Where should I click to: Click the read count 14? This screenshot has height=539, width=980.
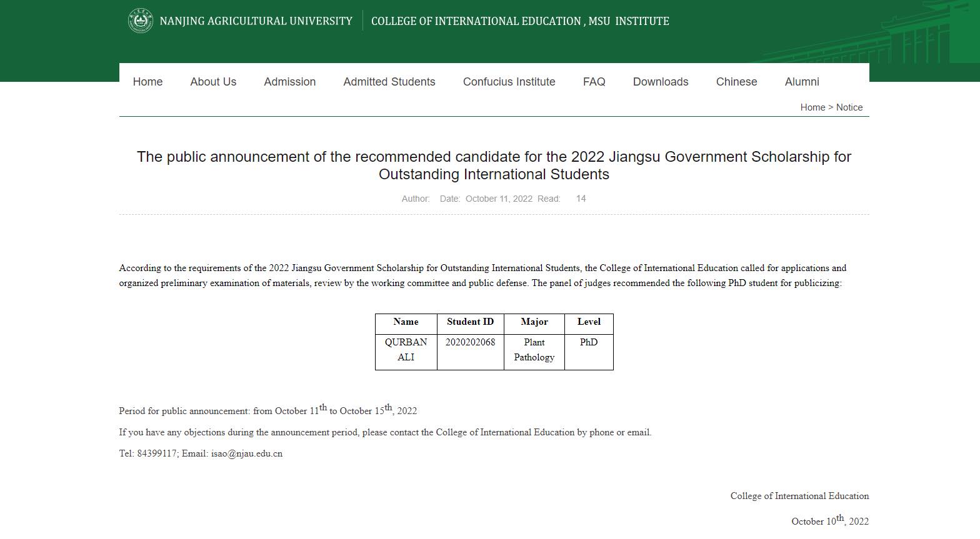coord(581,199)
